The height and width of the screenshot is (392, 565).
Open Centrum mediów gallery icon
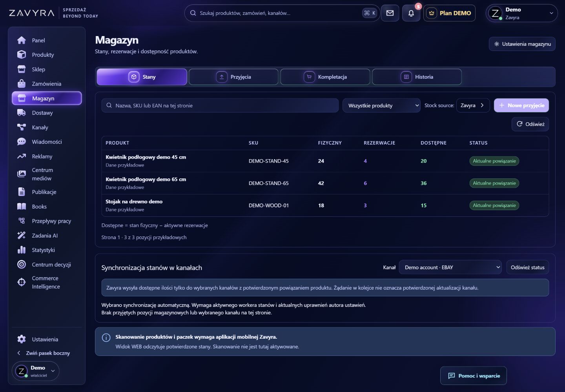22,174
